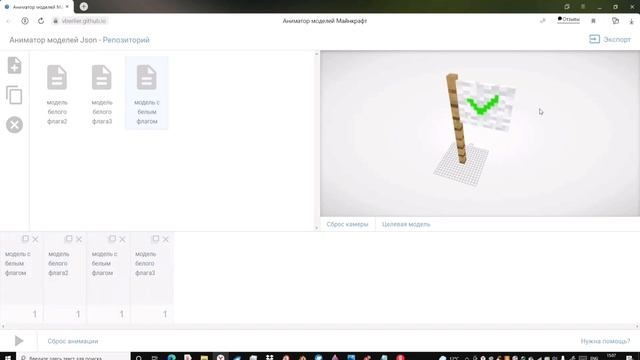Click the extensions icon near downloads
This screenshot has width=640, height=360.
tap(615, 21)
